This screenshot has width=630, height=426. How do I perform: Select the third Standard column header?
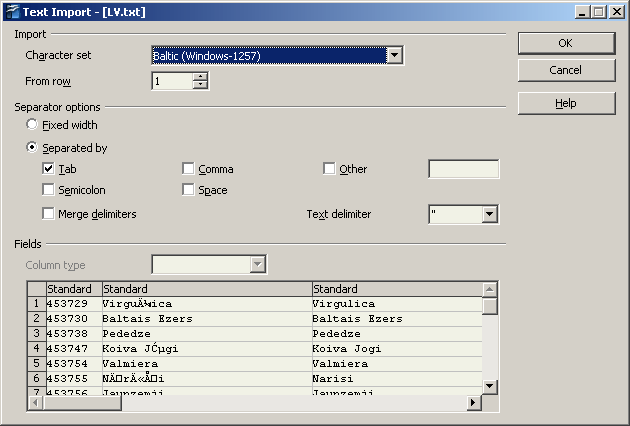coord(397,289)
